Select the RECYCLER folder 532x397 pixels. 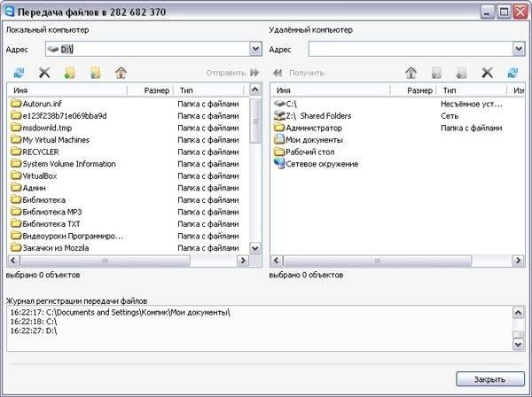[x=35, y=152]
